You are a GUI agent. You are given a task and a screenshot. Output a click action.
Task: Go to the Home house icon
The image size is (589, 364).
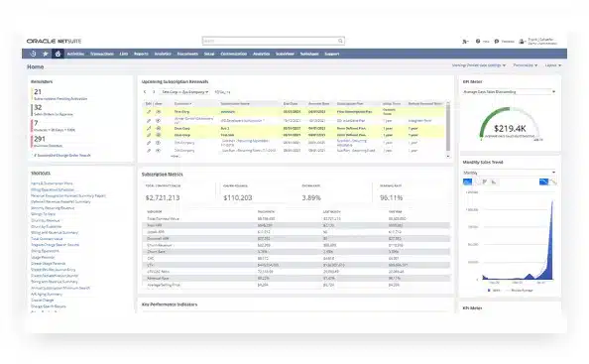(58, 54)
